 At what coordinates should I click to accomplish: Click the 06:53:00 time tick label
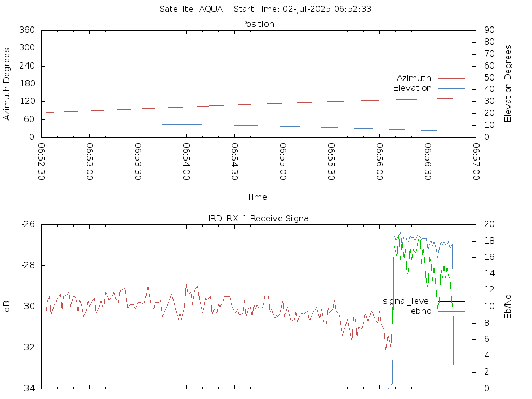(89, 162)
